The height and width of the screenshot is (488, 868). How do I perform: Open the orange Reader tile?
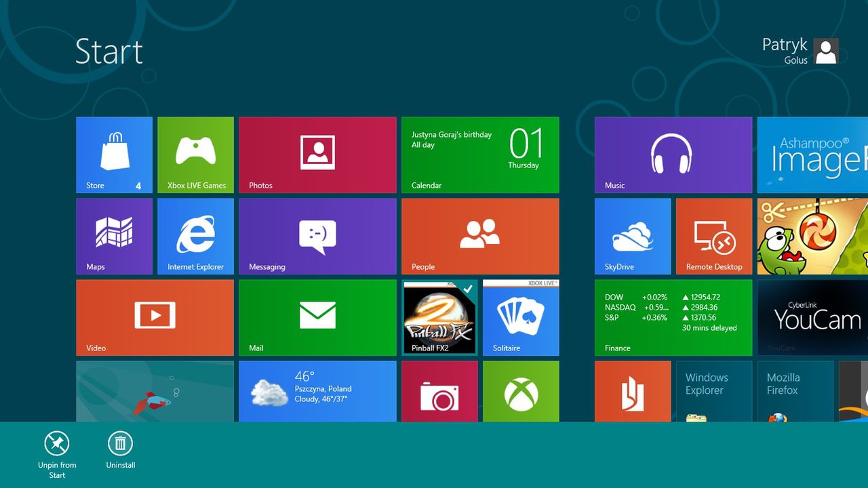pos(633,392)
